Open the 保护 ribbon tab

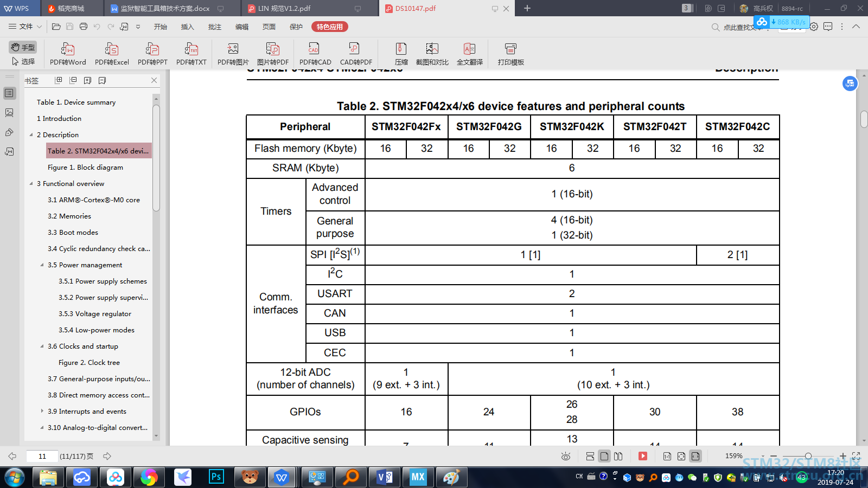(x=296, y=27)
